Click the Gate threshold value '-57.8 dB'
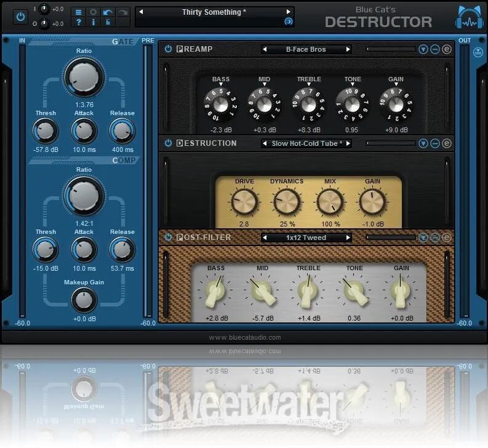Viewport: 488px width, 448px height. (46, 150)
